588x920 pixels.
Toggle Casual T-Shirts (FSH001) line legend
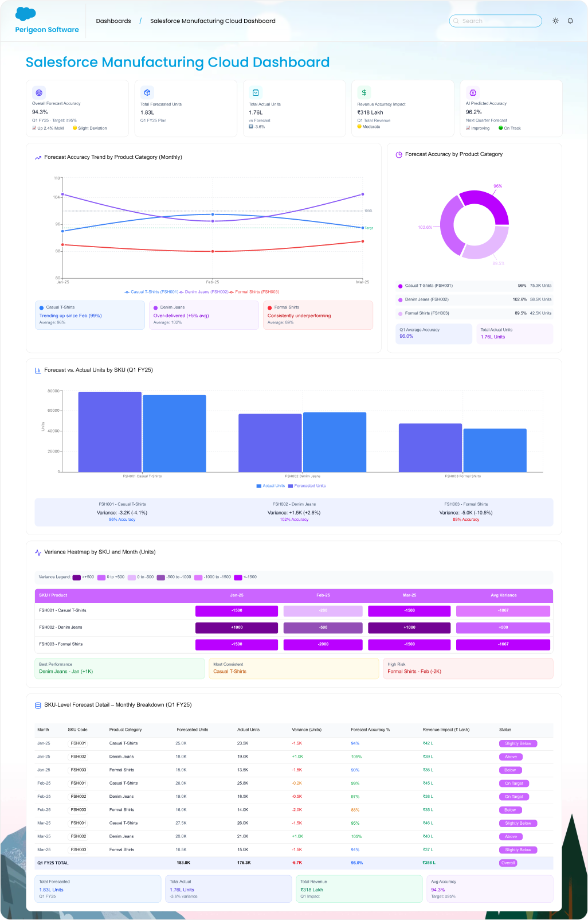(151, 292)
